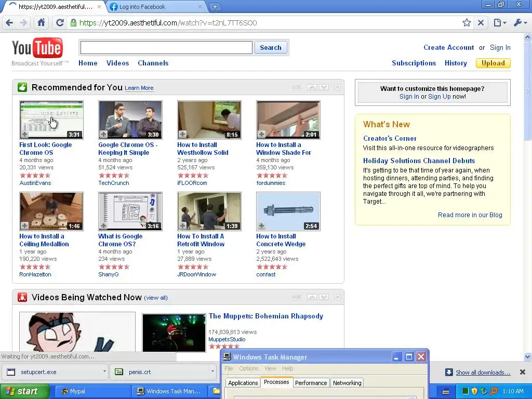532x399 pixels.
Task: Switch to Applications tab in Task Manager
Action: pyautogui.click(x=243, y=383)
